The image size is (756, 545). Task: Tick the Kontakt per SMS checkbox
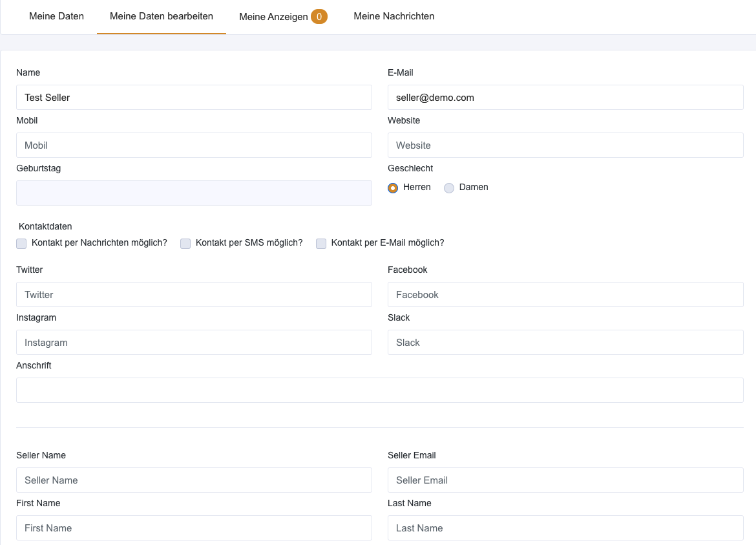185,244
